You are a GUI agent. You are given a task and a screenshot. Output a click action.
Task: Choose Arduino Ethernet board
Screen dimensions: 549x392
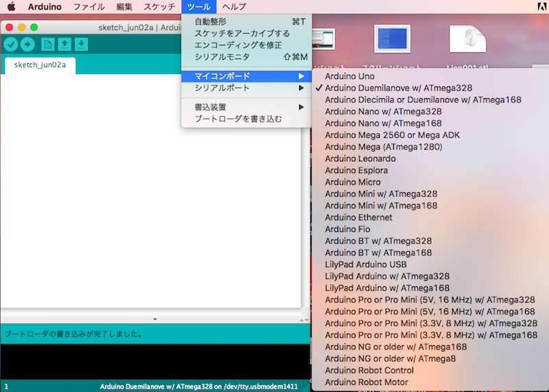pos(430,218)
